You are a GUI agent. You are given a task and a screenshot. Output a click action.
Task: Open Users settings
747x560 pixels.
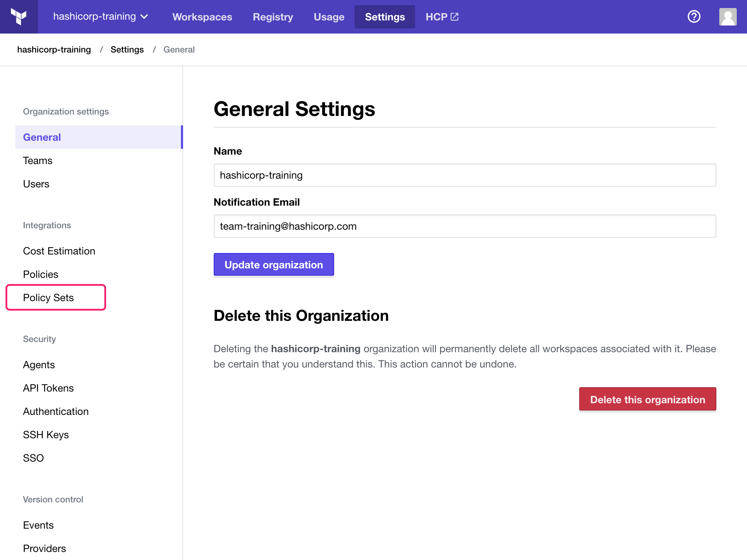[36, 184]
